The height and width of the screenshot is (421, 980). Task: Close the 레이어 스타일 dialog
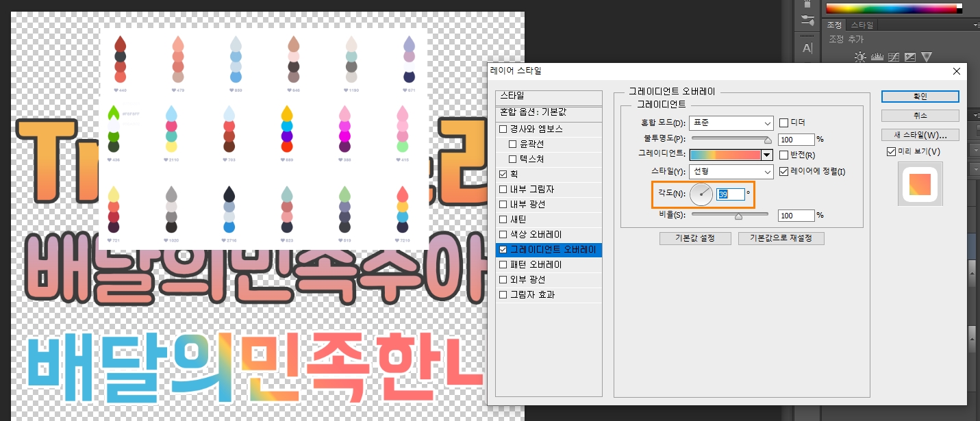[x=957, y=71]
